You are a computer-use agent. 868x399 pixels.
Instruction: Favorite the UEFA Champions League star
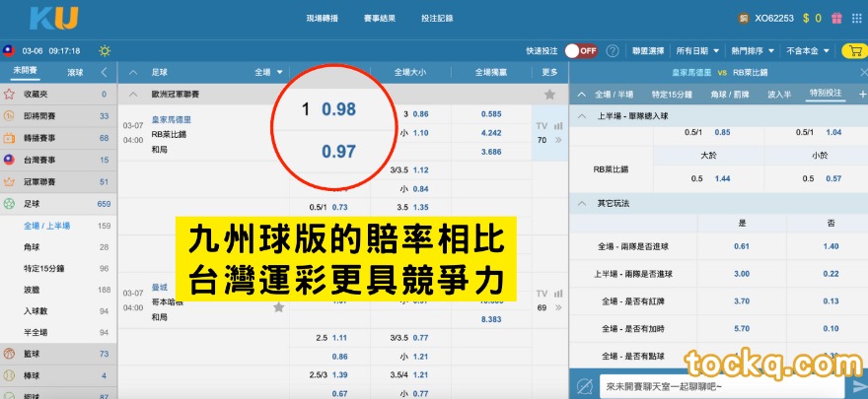pos(549,95)
